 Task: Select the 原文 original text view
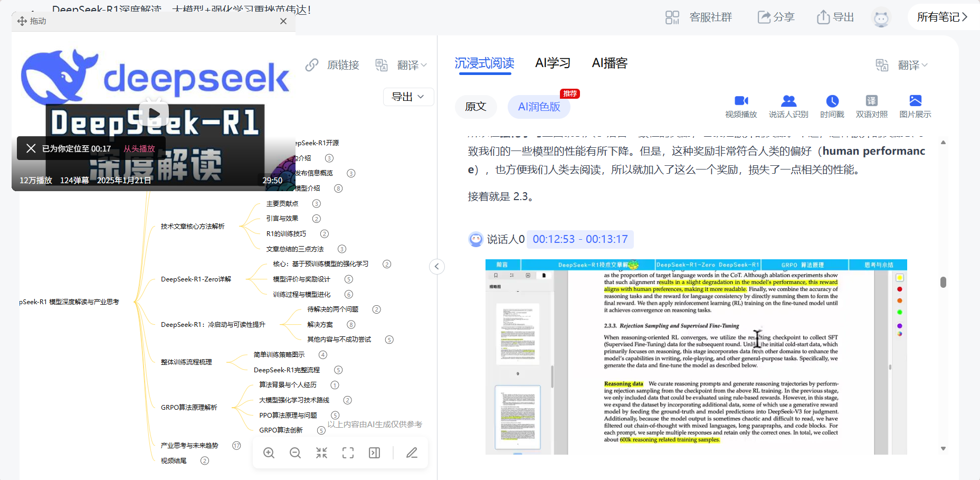click(475, 107)
